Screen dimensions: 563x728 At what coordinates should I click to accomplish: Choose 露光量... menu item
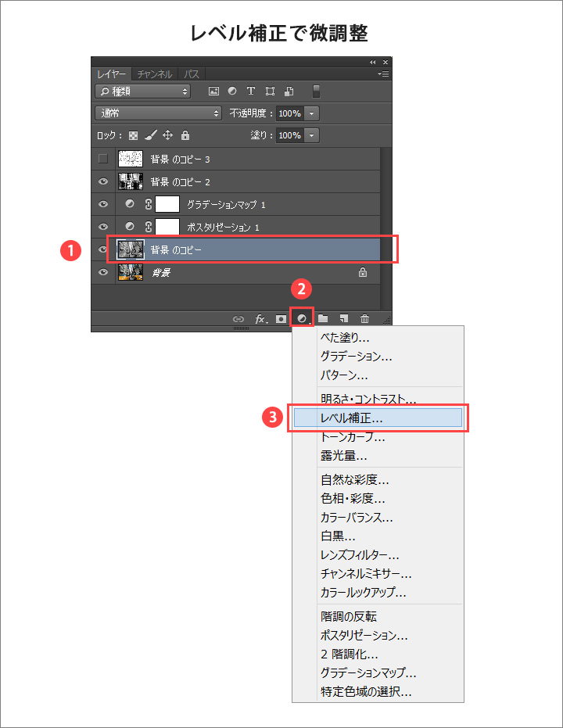(378, 456)
